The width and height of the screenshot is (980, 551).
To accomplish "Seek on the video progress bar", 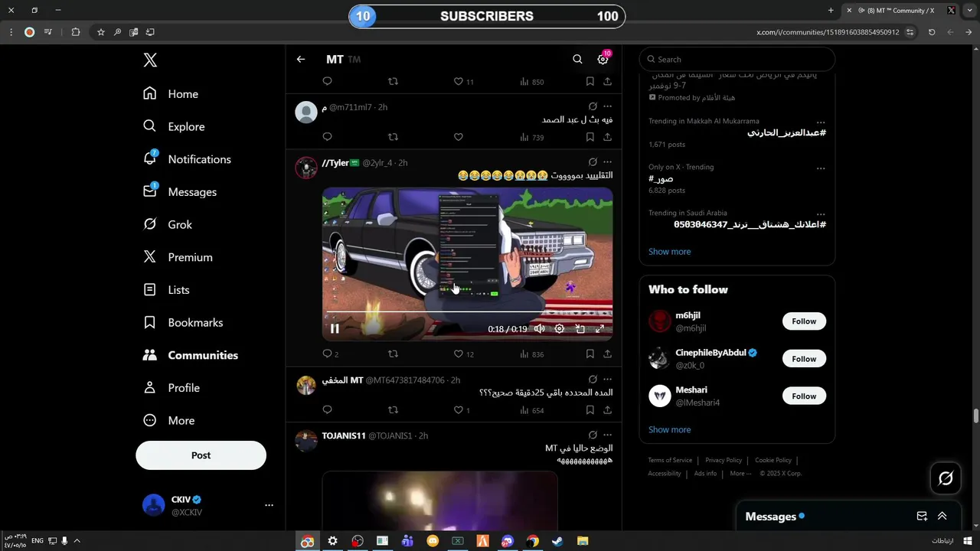I will [x=467, y=312].
